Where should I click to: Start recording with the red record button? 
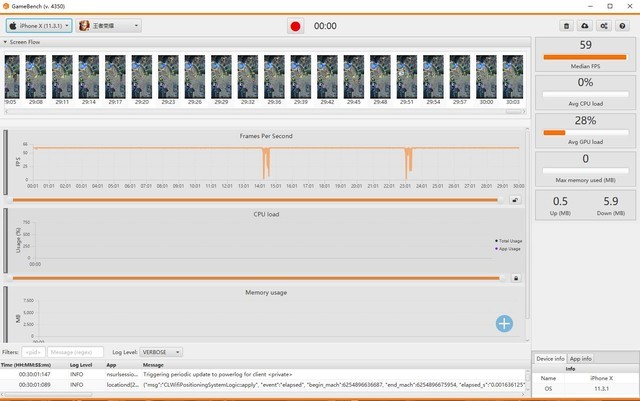pyautogui.click(x=295, y=25)
